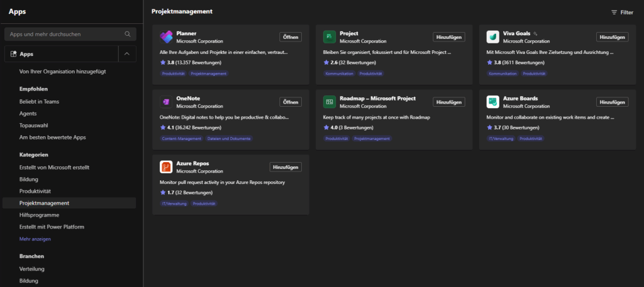Image resolution: width=644 pixels, height=287 pixels.
Task: Add the Project app with Hinzufügen
Action: (449, 37)
